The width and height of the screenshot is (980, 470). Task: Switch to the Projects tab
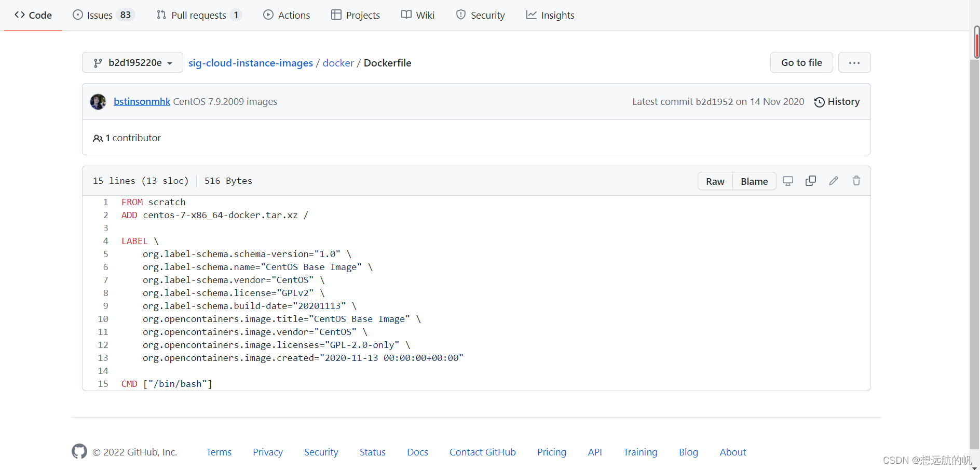pos(356,15)
